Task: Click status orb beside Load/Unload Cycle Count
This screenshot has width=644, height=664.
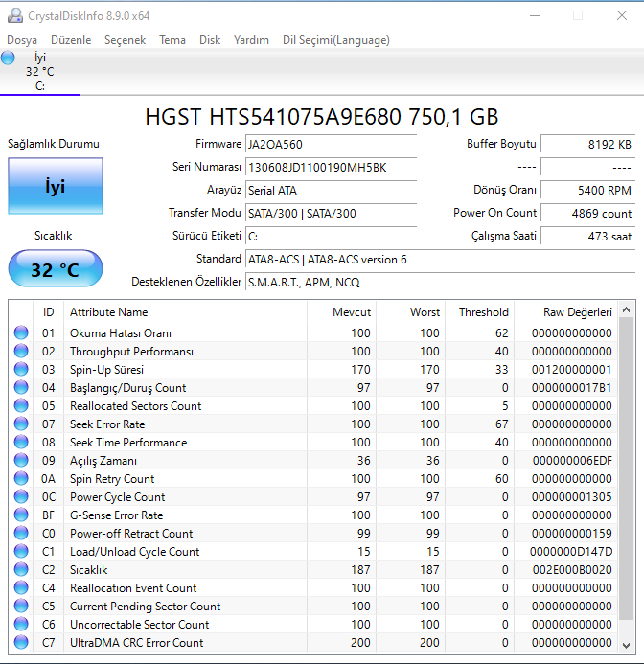Action: pos(21,552)
